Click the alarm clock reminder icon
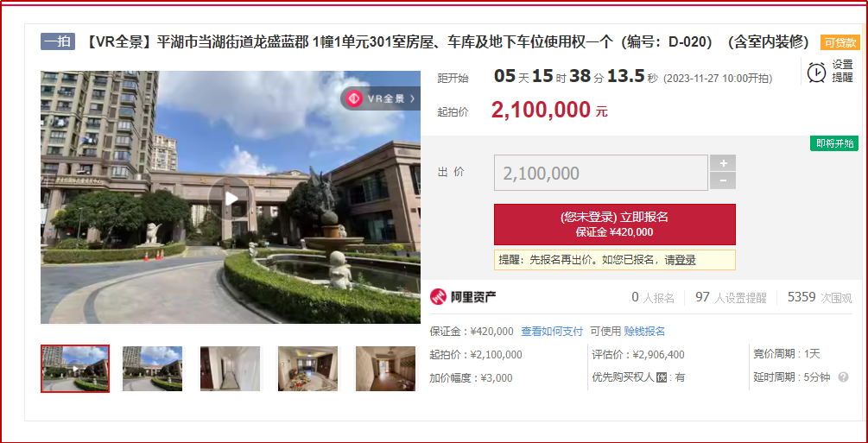The width and height of the screenshot is (868, 443). 816,72
